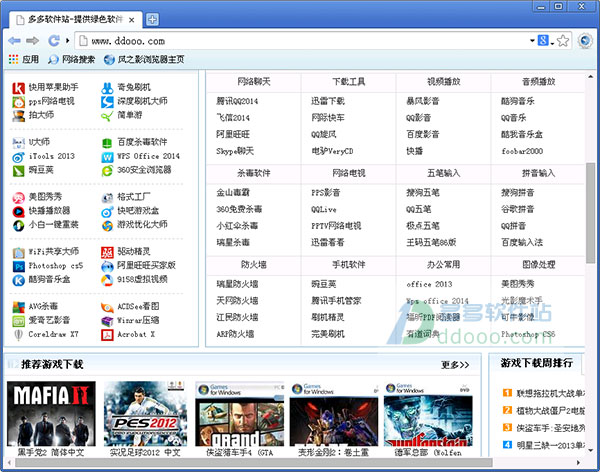The width and height of the screenshot is (600, 472).
Task: Click the 腾讯手机管家 link
Action: [336, 301]
